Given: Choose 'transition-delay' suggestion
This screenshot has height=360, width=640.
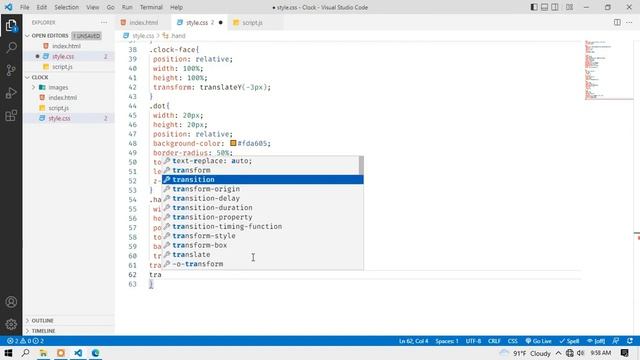Looking at the screenshot, I should pyautogui.click(x=262, y=198).
